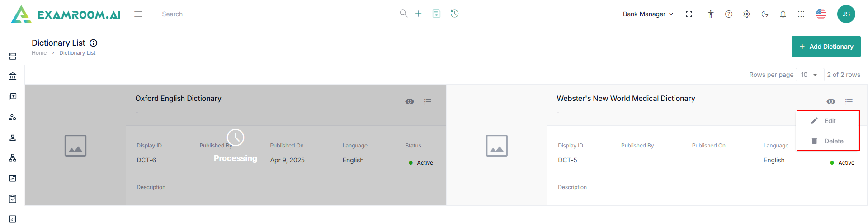Open the clipboard check sidebar icon
This screenshot has width=868, height=223.
13,199
